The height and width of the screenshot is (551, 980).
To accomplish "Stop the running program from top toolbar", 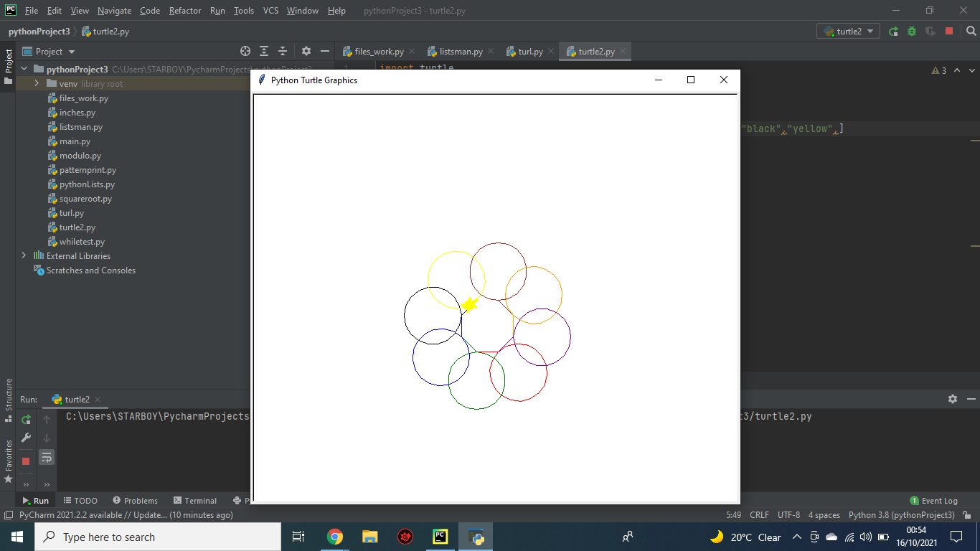I will (949, 32).
